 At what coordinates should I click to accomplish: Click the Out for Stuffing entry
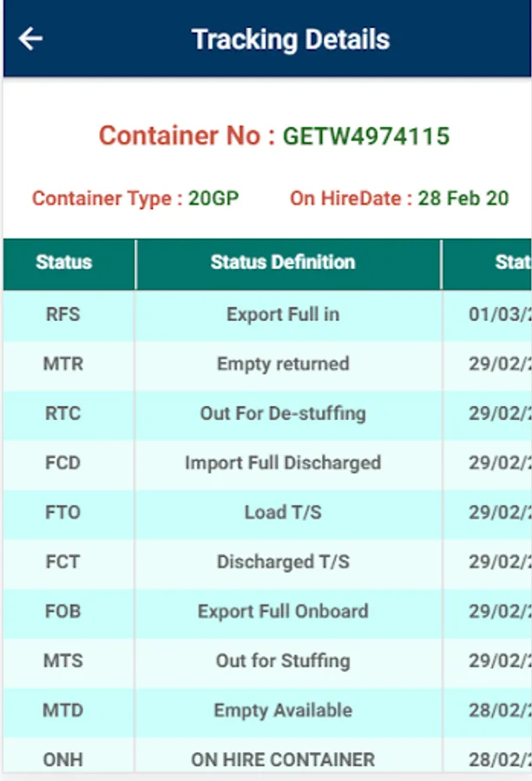pyautogui.click(x=283, y=661)
